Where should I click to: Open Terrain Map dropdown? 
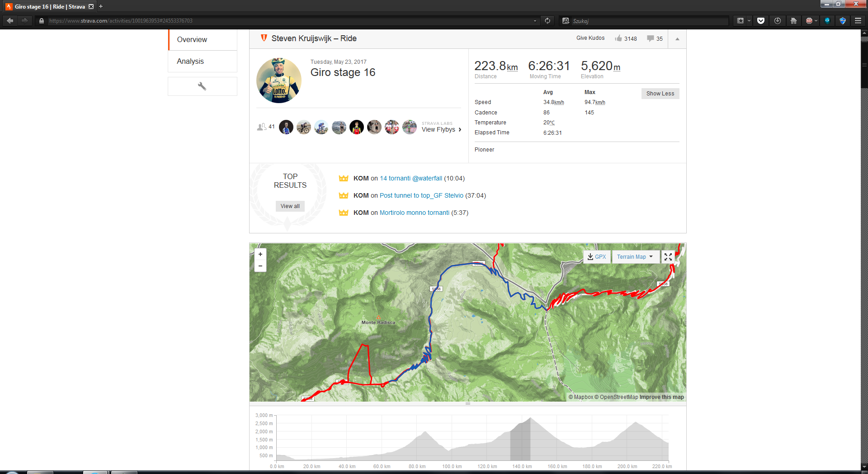[x=635, y=257]
